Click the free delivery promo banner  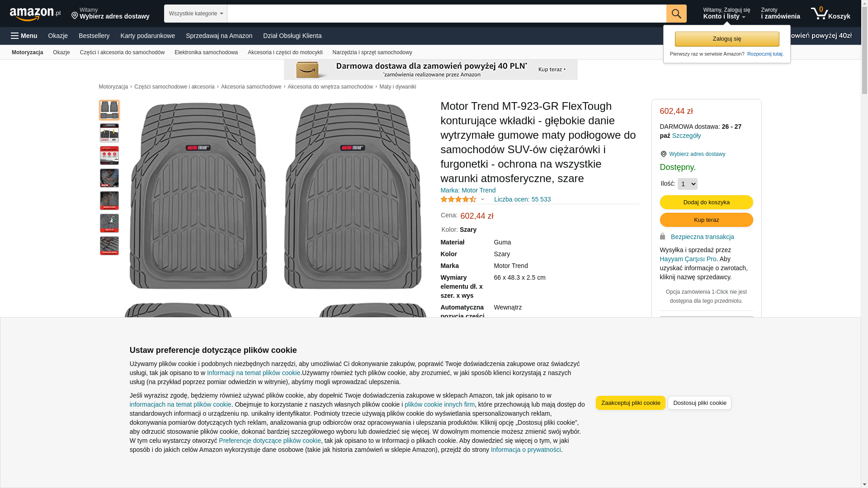430,70
